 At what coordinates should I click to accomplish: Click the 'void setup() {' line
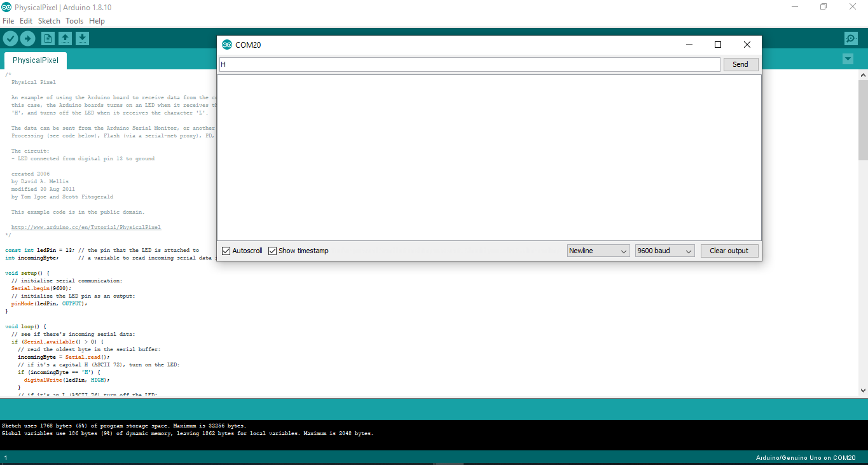tap(27, 273)
